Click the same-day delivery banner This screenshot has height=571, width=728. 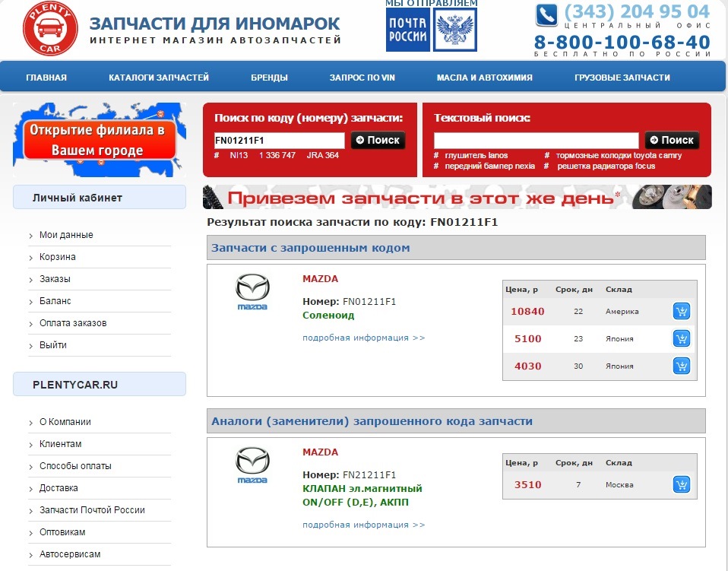457,197
